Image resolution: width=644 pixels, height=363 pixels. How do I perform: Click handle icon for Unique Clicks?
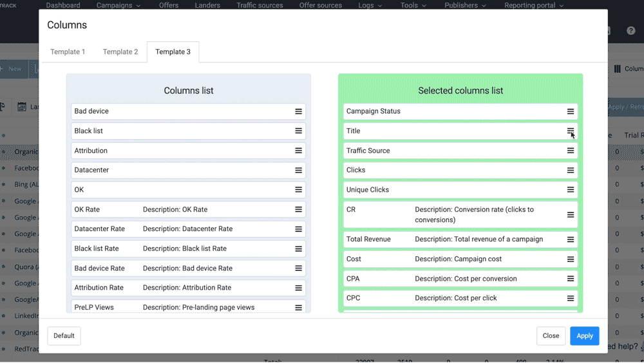570,190
